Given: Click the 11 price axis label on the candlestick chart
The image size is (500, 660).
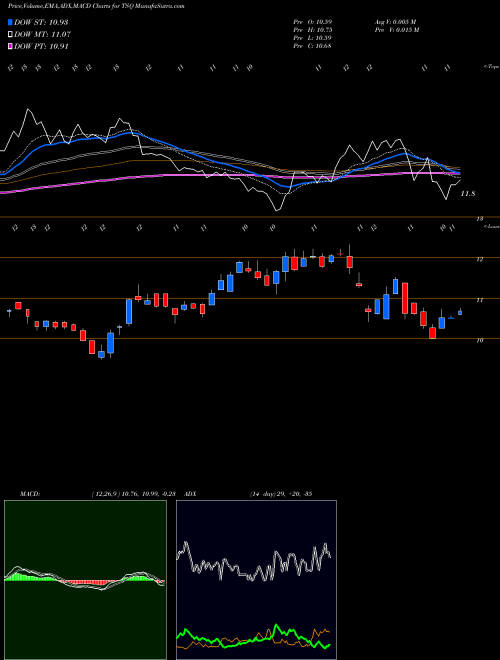Looking at the screenshot, I should pyautogui.click(x=479, y=300).
